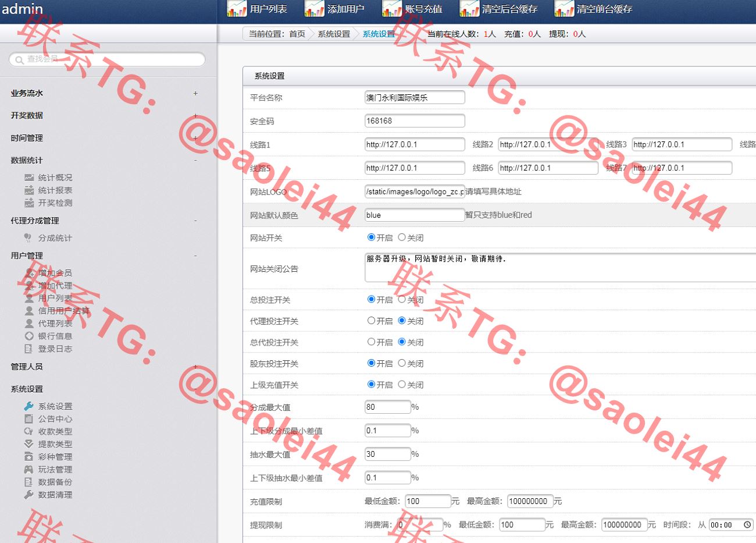The image size is (756, 543).
Task: Click the 清空前台缓存 toolbar icon
Action: pos(564,9)
